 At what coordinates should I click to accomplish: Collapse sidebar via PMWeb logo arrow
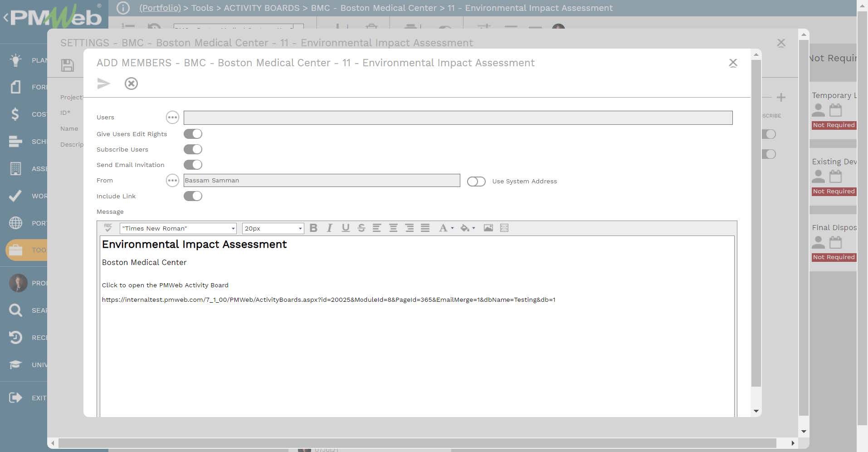(x=6, y=18)
